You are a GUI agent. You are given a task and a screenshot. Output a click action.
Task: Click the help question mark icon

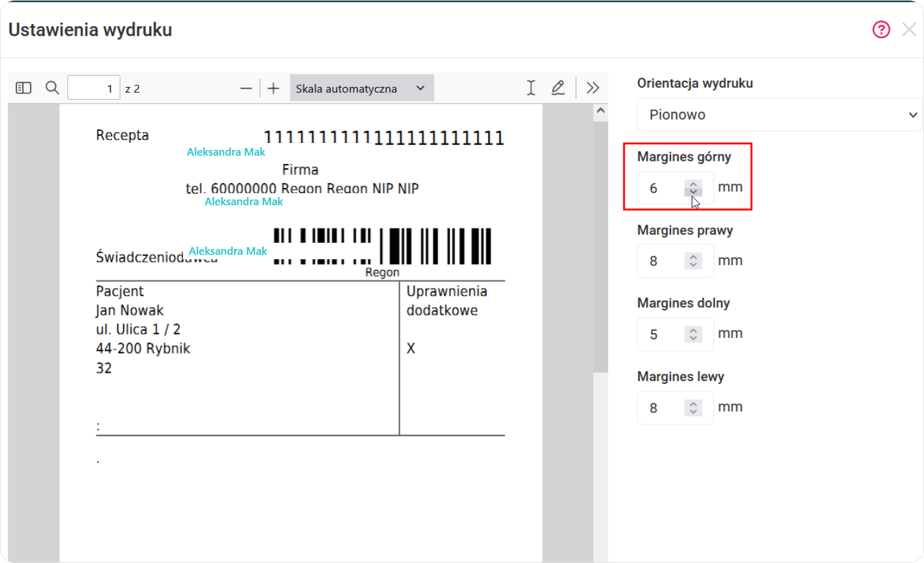(x=881, y=30)
